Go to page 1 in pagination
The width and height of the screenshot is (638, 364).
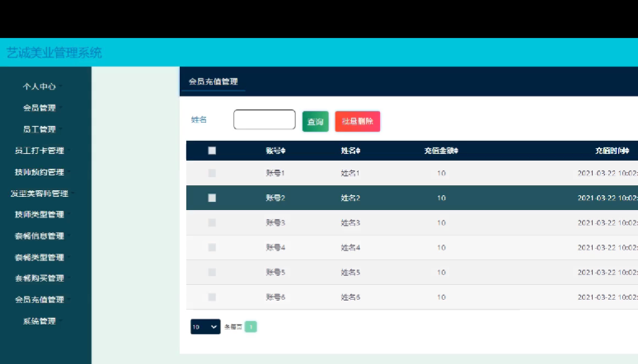[x=251, y=327]
